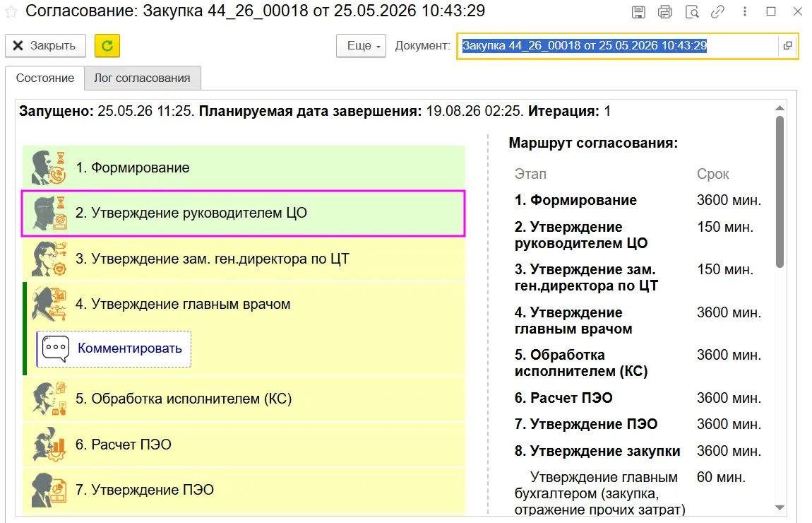Image resolution: width=812 pixels, height=523 pixels.
Task: Add this window to favorites with the star
Action: point(11,11)
